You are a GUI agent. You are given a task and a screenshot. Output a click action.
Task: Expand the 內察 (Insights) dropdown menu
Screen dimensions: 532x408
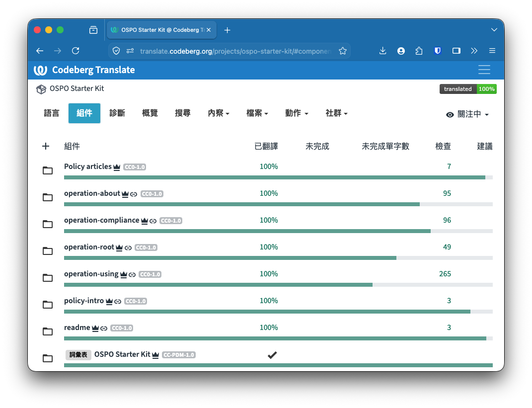pos(219,113)
